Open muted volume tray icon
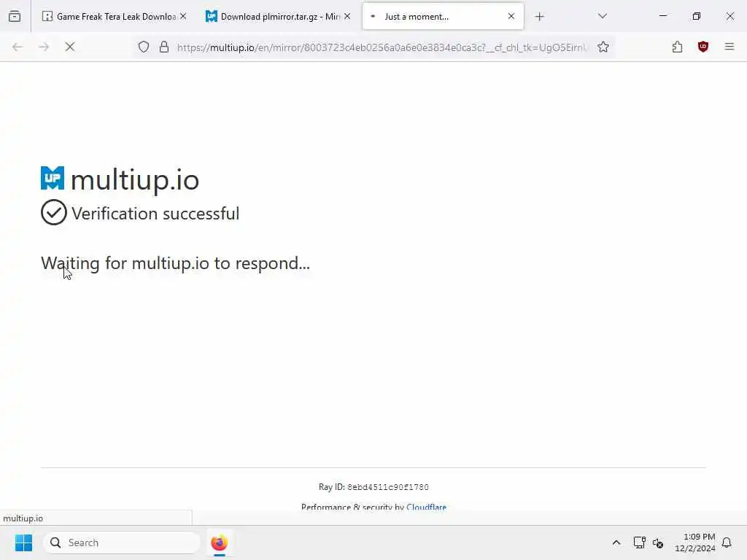This screenshot has width=747, height=560. point(658,542)
